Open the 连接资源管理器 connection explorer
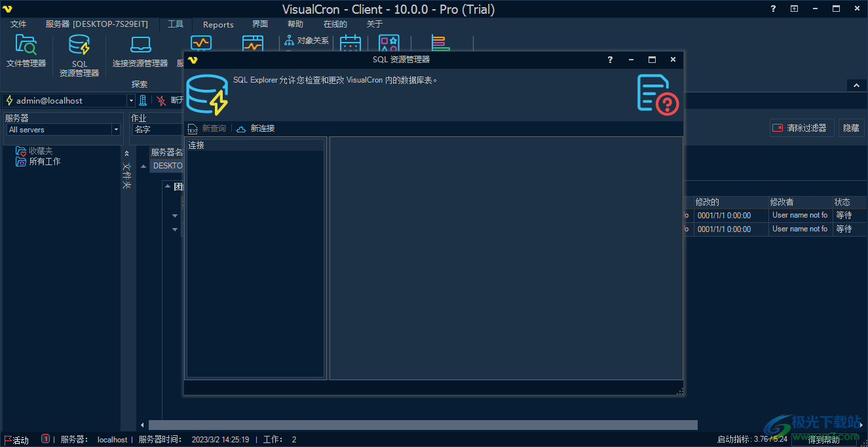 (140, 51)
